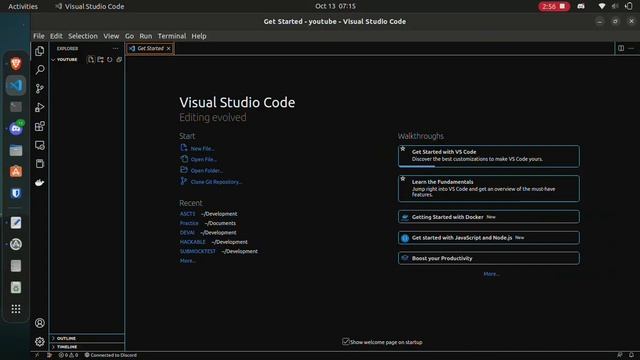The height and width of the screenshot is (360, 640).
Task: Open the Explorer view in activity bar
Action: (40, 51)
